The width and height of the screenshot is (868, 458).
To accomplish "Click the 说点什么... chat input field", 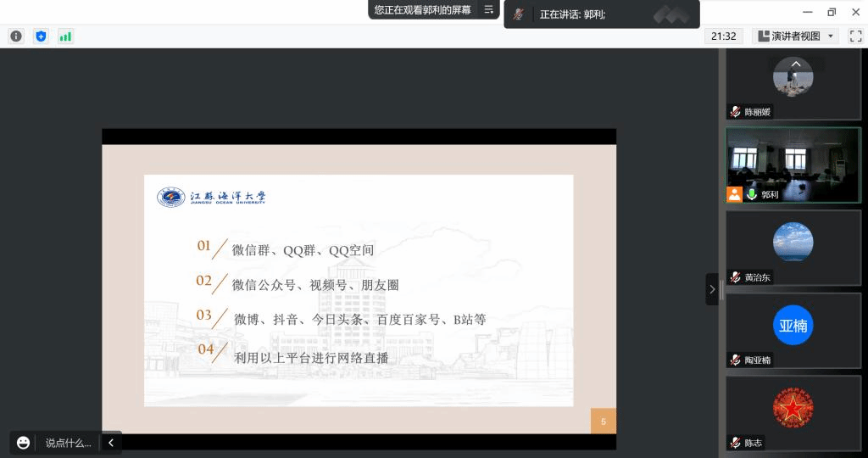I will (x=68, y=443).
